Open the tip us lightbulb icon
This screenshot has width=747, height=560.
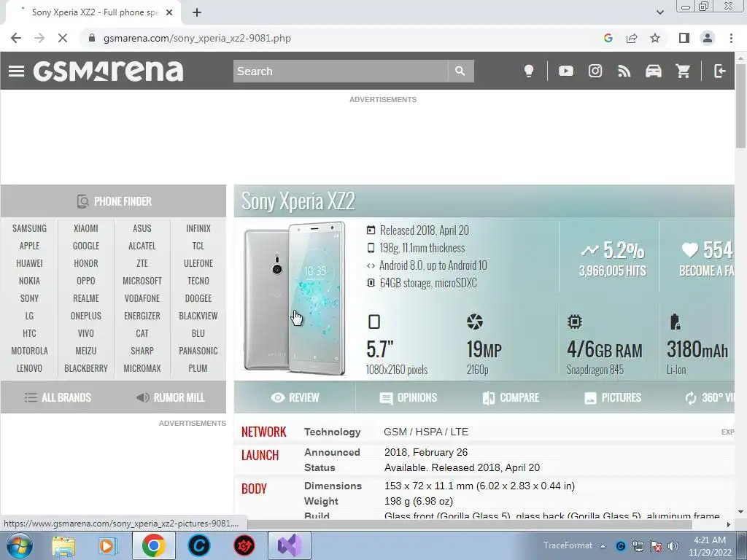point(529,71)
